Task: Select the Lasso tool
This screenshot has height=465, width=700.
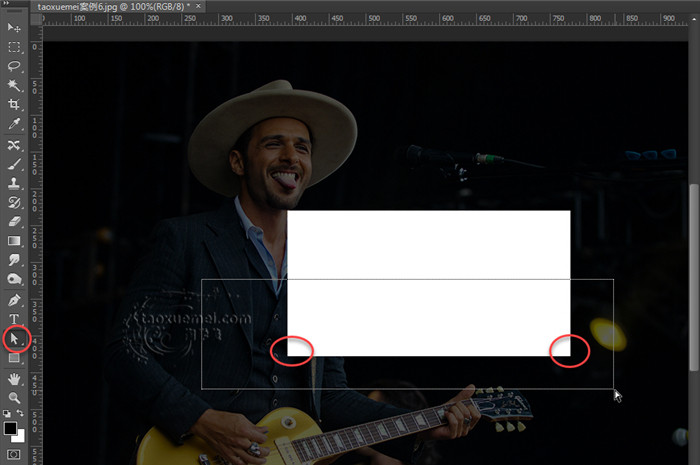Action: click(14, 66)
